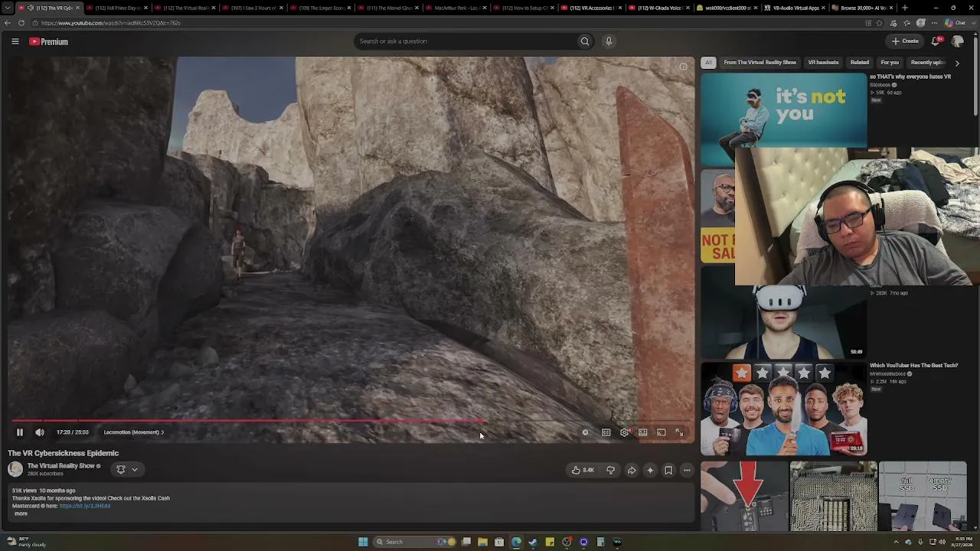This screenshot has height=551, width=980.
Task: Share the video
Action: (x=632, y=470)
